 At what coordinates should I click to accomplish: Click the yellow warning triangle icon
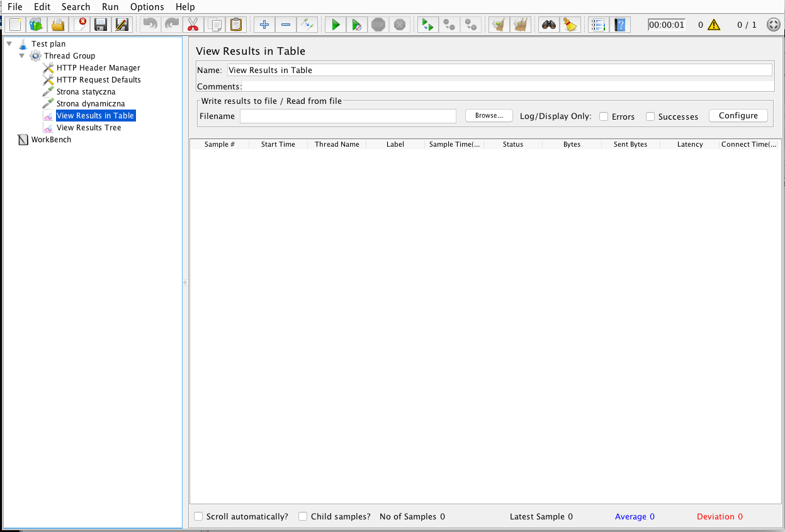coord(713,25)
